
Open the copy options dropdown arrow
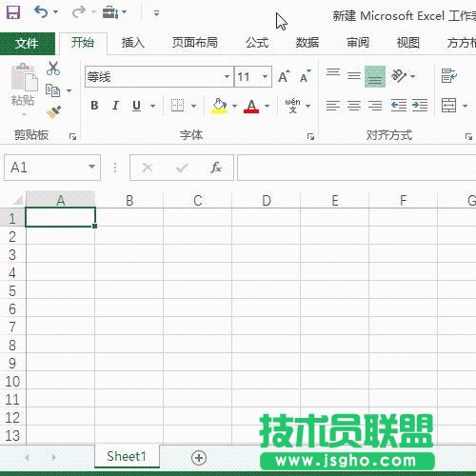coord(69,90)
